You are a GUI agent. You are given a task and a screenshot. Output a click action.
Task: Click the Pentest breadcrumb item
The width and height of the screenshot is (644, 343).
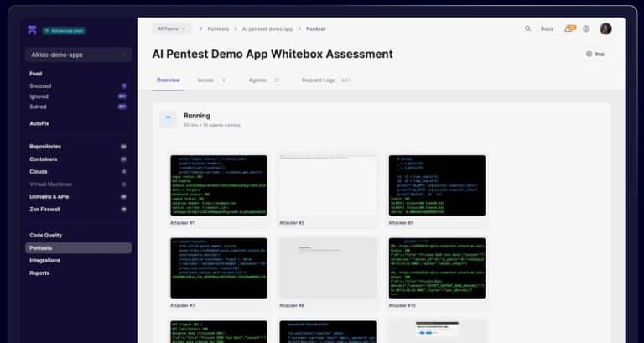click(316, 29)
